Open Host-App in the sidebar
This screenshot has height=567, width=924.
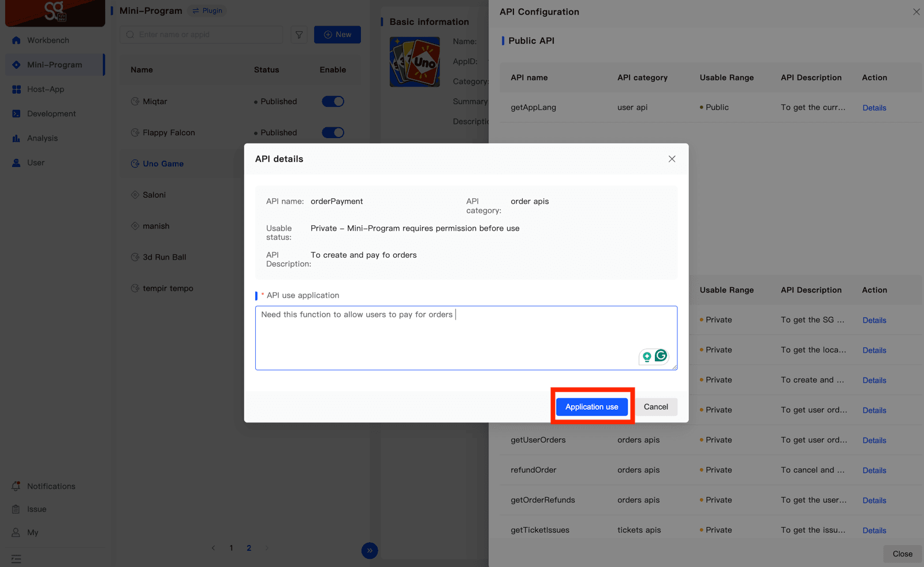click(x=55, y=89)
